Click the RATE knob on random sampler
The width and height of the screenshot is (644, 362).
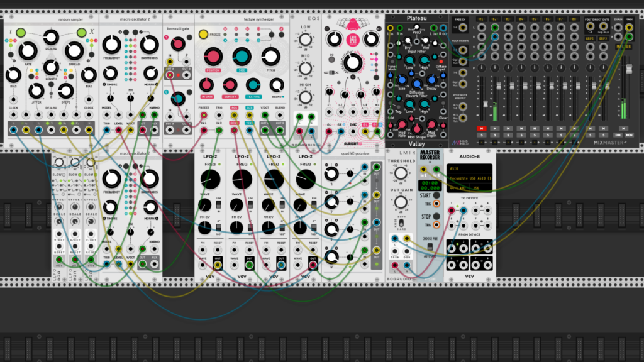tap(28, 52)
